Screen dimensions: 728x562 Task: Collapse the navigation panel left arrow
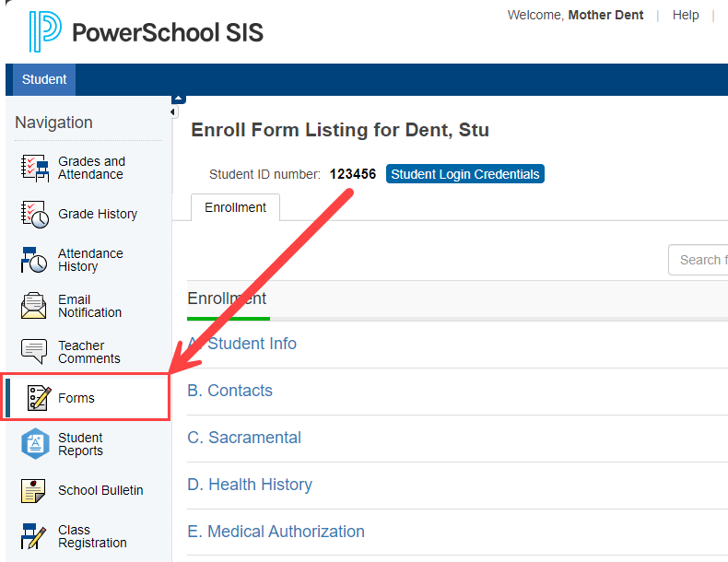click(x=173, y=111)
